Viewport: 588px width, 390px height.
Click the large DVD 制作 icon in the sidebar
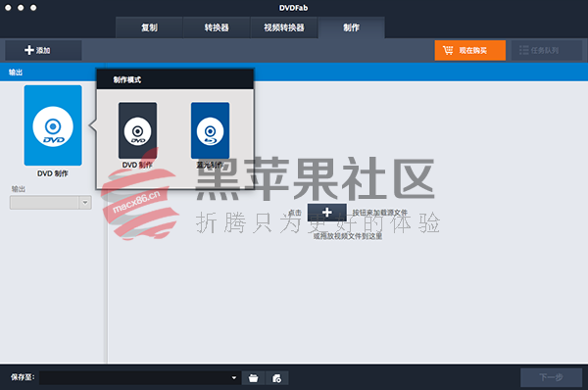(53, 125)
